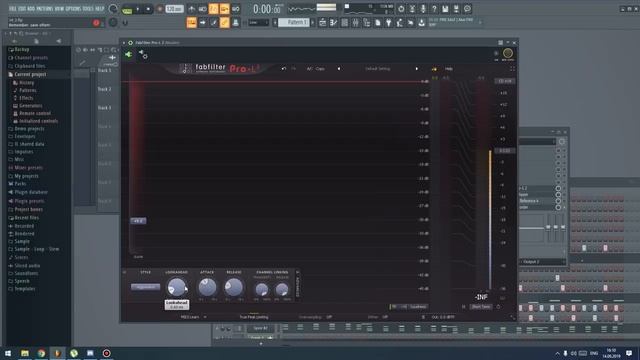Viewport: 640px width, 360px height.
Task: Select next preset arrow
Action: pyautogui.click(x=417, y=69)
